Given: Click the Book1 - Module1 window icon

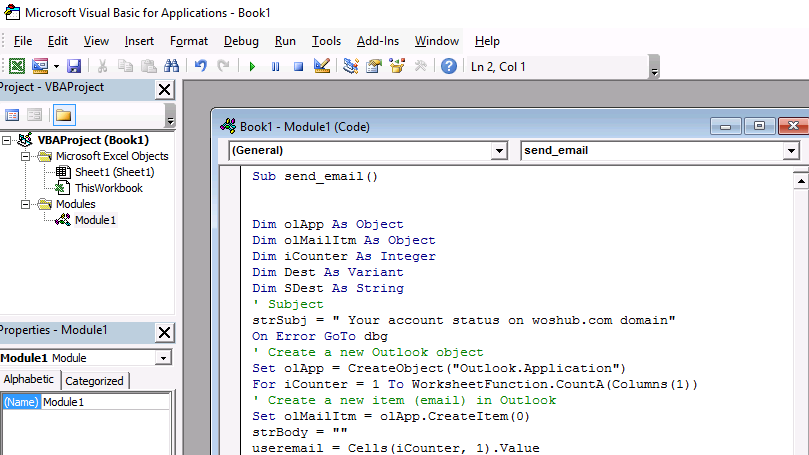Looking at the screenshot, I should pos(228,126).
